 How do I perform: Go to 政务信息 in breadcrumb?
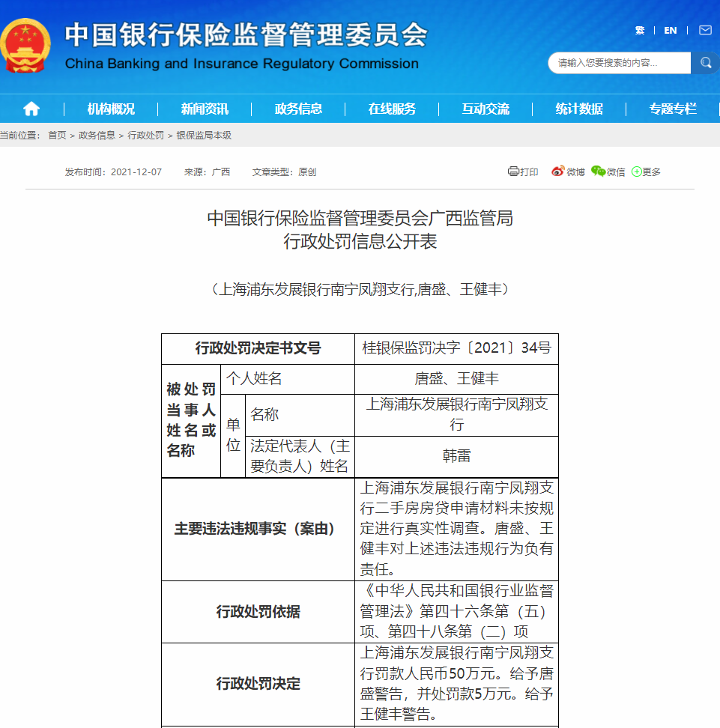click(x=97, y=135)
